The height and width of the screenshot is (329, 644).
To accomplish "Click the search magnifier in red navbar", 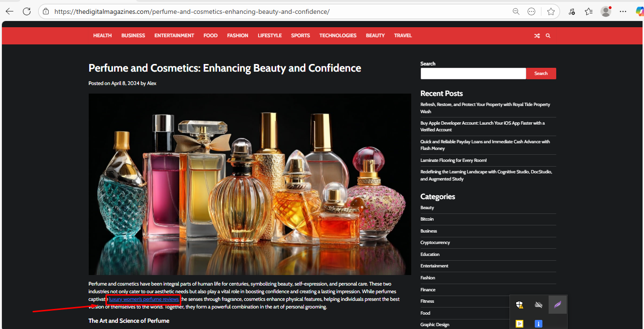I will click(548, 36).
